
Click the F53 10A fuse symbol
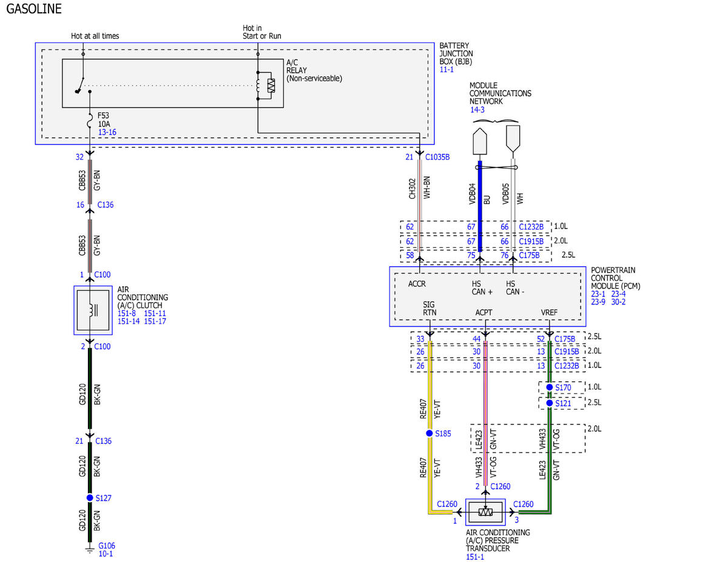[89, 125]
